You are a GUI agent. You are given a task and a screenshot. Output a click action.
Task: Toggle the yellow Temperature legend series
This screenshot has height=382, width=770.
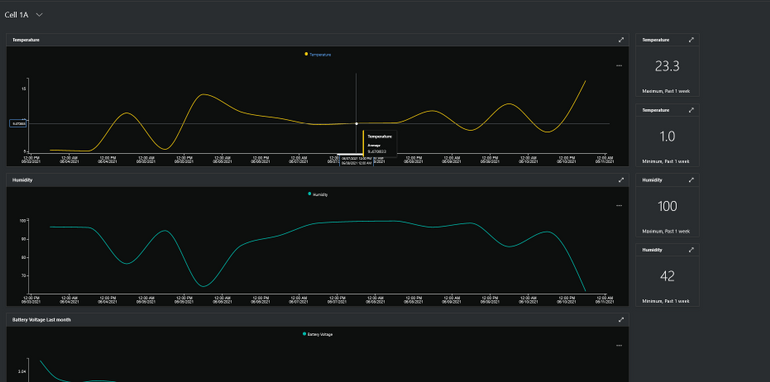pos(318,55)
